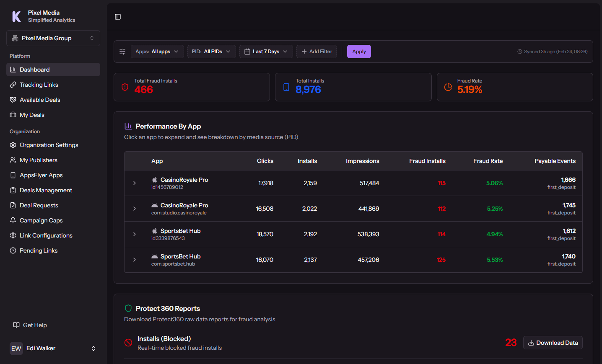
Task: Switch to Tracking Links in the sidebar
Action: [39, 84]
